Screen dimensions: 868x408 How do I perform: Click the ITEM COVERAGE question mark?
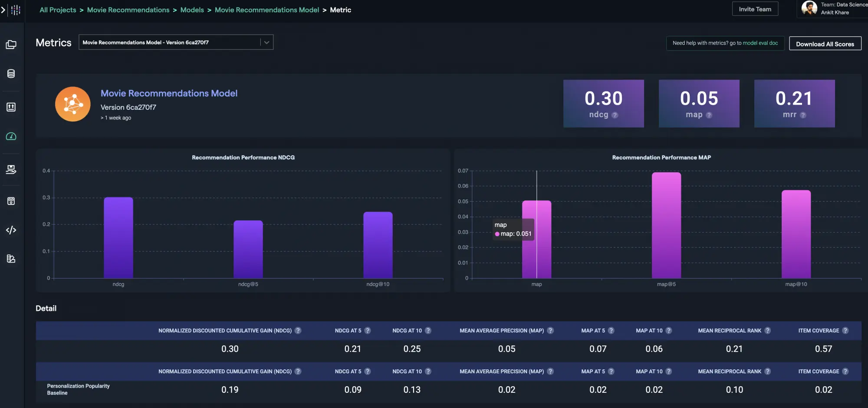845,330
